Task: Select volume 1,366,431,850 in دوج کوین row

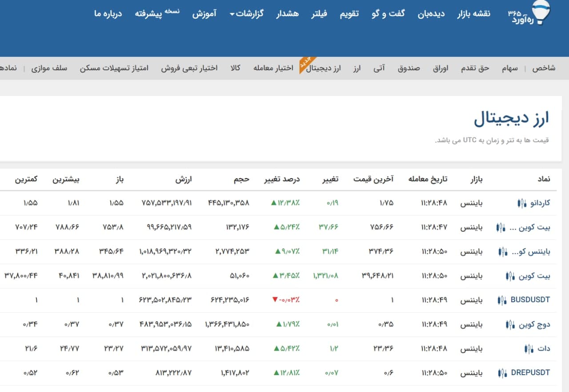Action: point(227,324)
